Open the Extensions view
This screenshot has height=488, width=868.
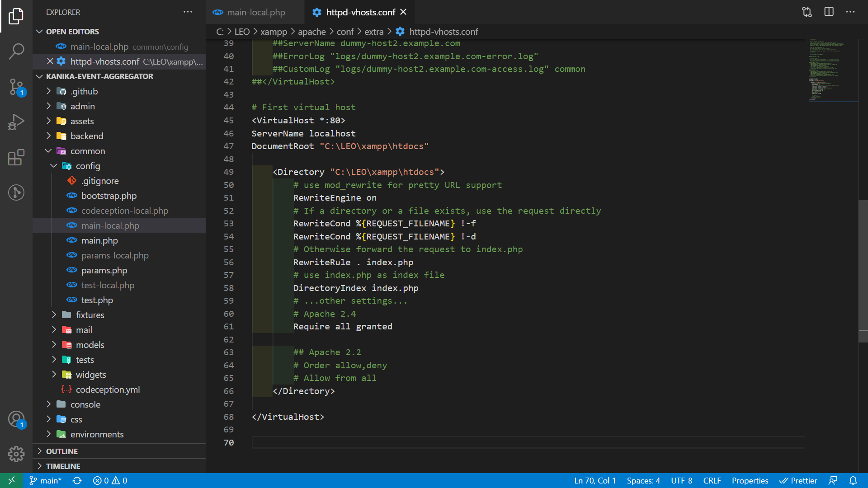coord(16,157)
